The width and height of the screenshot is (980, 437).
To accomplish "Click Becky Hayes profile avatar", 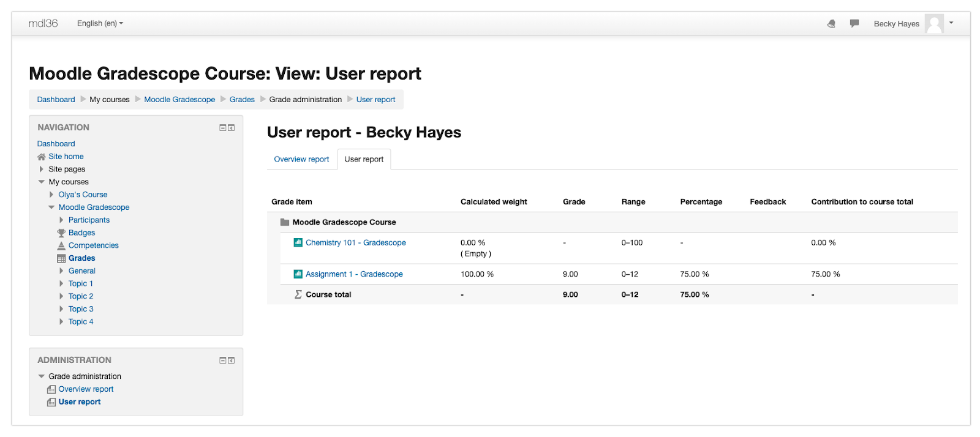I will (x=934, y=24).
